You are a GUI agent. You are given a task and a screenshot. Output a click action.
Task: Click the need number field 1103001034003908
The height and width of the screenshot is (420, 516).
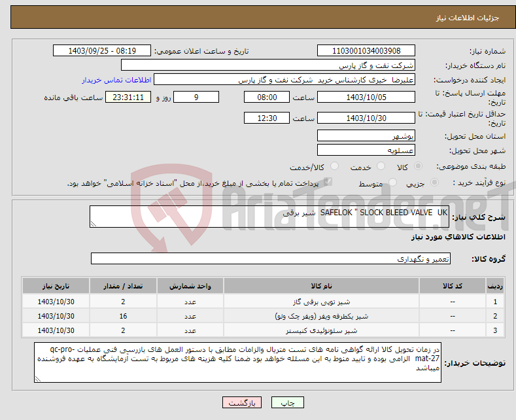(366, 50)
